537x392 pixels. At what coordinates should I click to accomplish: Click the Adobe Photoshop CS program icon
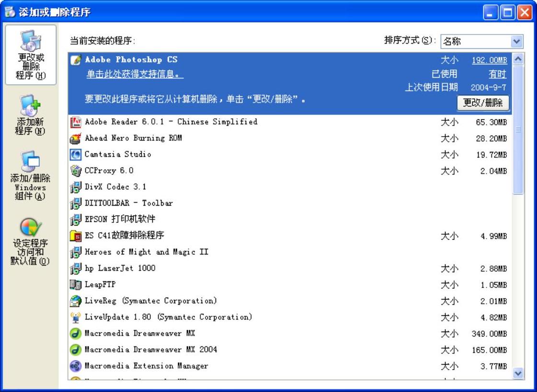point(75,60)
